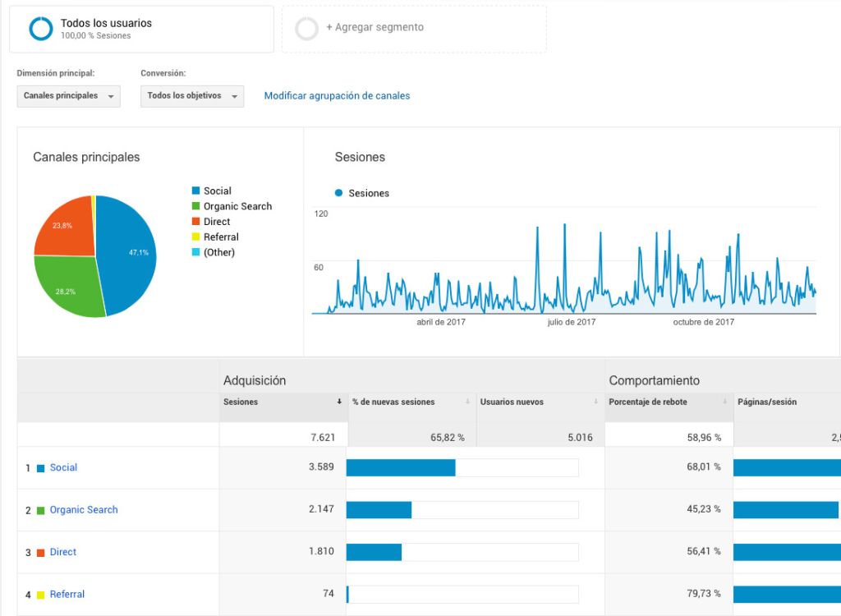This screenshot has height=616, width=841.
Task: Click the 3.589 sessions value
Action: coord(321,467)
